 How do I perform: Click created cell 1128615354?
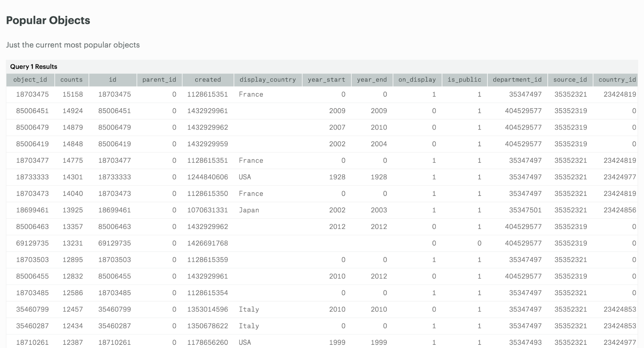coord(208,293)
